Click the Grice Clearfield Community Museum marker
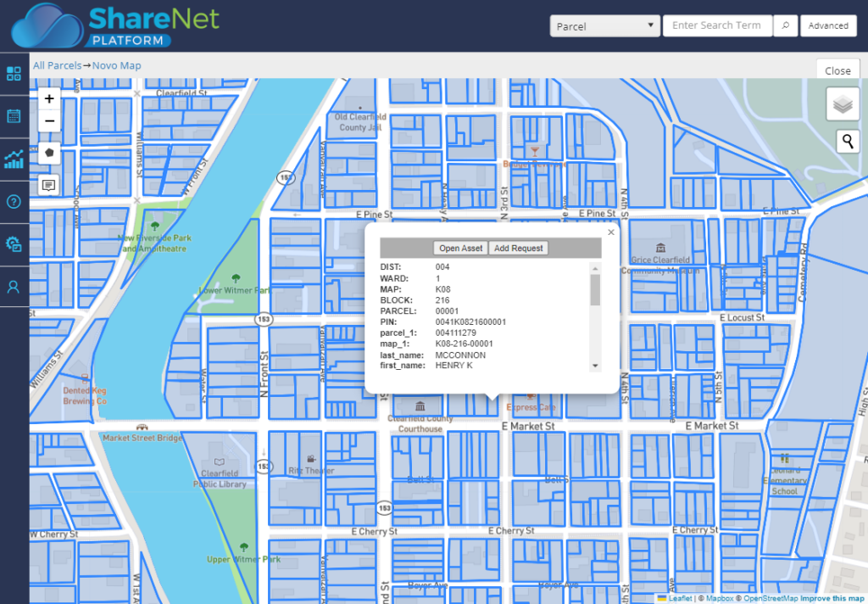The image size is (868, 604). [x=660, y=248]
